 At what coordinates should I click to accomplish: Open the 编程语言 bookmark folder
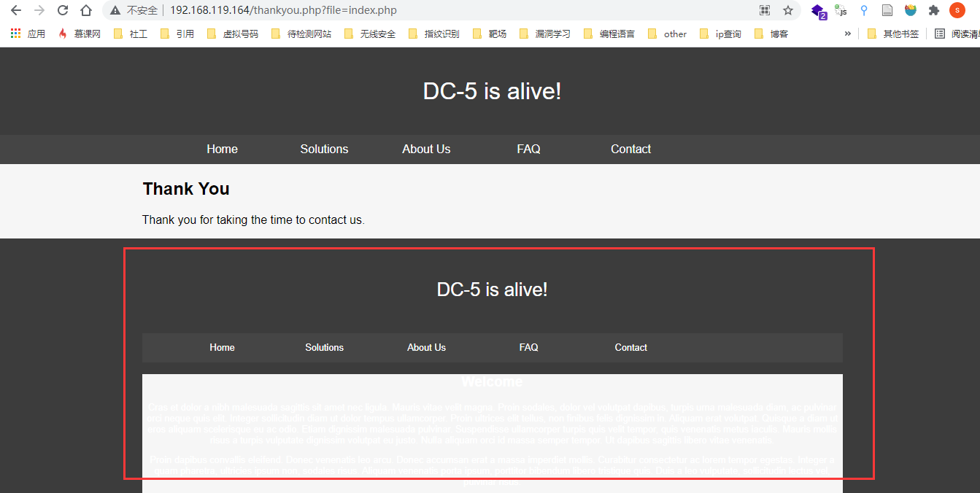click(609, 34)
